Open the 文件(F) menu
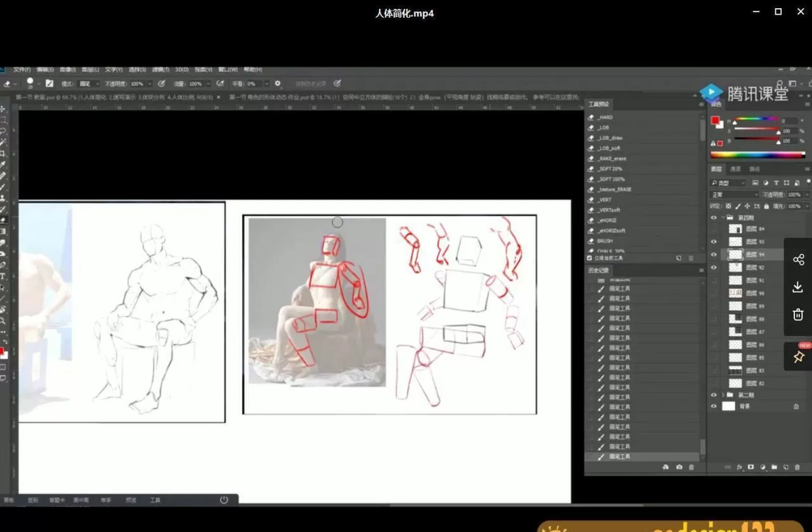Viewport: 812px width, 532px height. tap(22, 70)
